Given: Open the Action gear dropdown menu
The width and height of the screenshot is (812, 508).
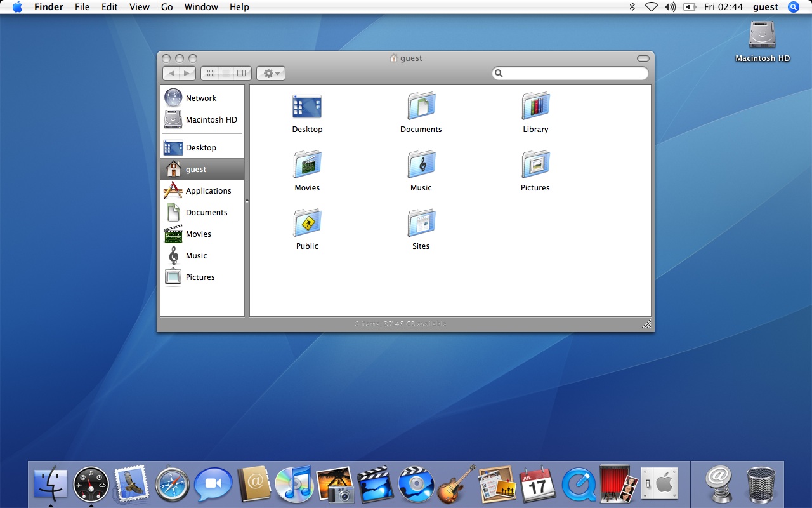Looking at the screenshot, I should tap(271, 74).
